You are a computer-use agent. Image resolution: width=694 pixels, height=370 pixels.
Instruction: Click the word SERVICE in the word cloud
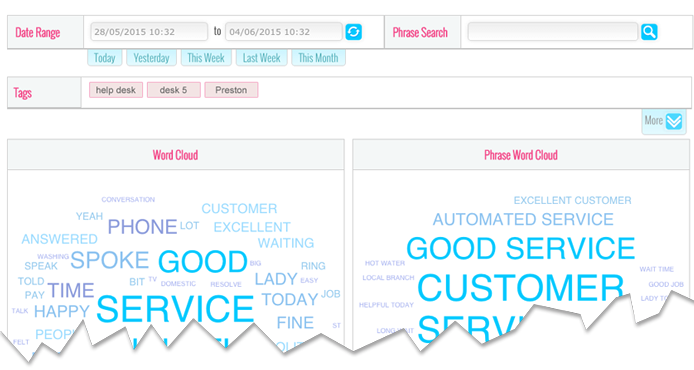pyautogui.click(x=175, y=309)
